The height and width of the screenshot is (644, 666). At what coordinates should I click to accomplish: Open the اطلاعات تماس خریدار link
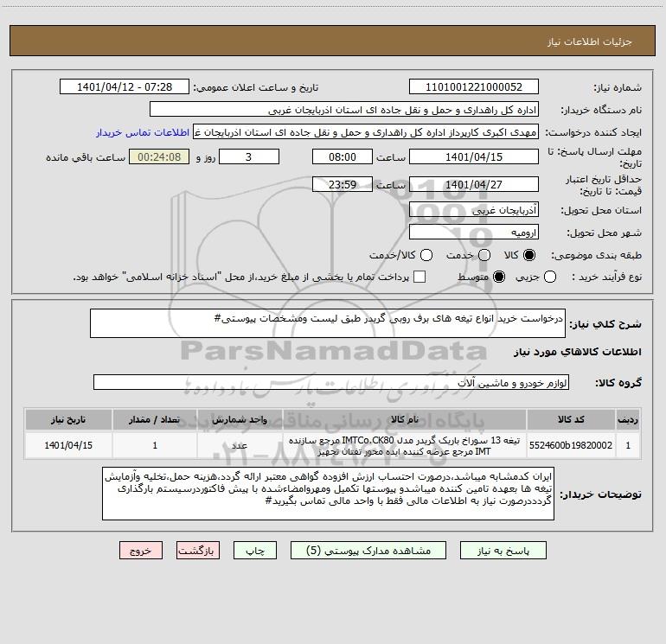tap(143, 132)
